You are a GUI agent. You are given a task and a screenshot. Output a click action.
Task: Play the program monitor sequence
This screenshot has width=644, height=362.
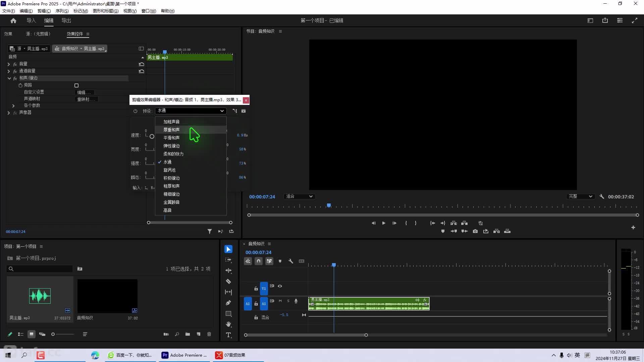pos(384,223)
